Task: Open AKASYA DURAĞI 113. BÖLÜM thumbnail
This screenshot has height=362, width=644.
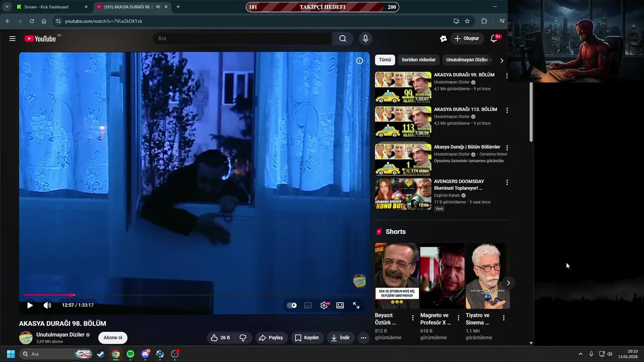Action: 403,122
